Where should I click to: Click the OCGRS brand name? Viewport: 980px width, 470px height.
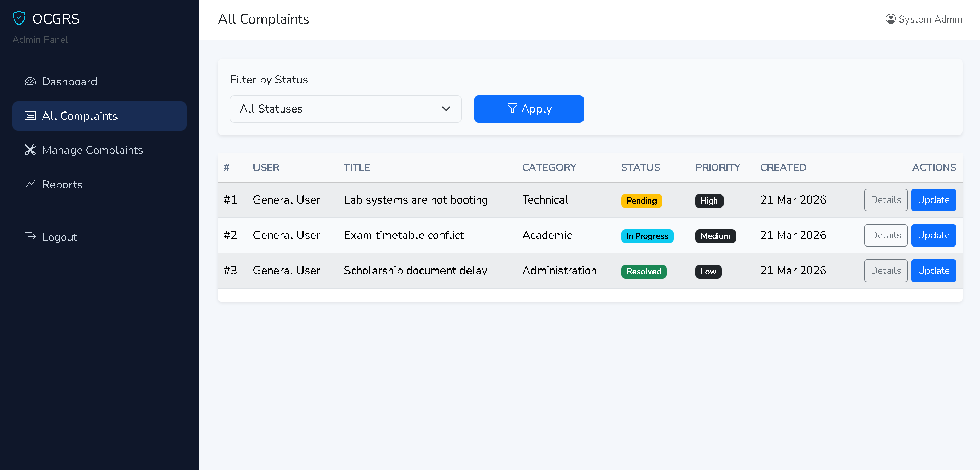click(x=56, y=19)
